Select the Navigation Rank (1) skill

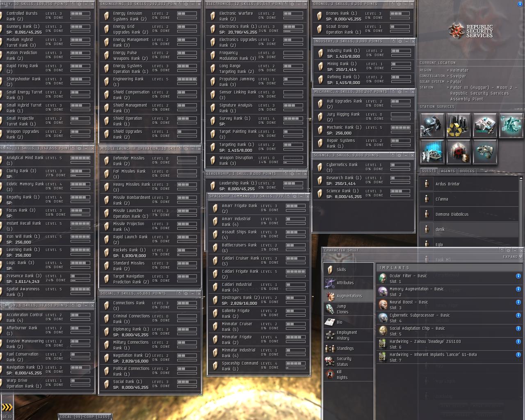46,370
